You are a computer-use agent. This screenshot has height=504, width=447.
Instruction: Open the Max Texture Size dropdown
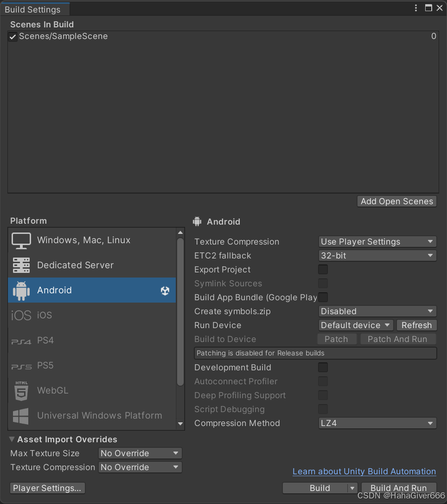click(x=140, y=453)
